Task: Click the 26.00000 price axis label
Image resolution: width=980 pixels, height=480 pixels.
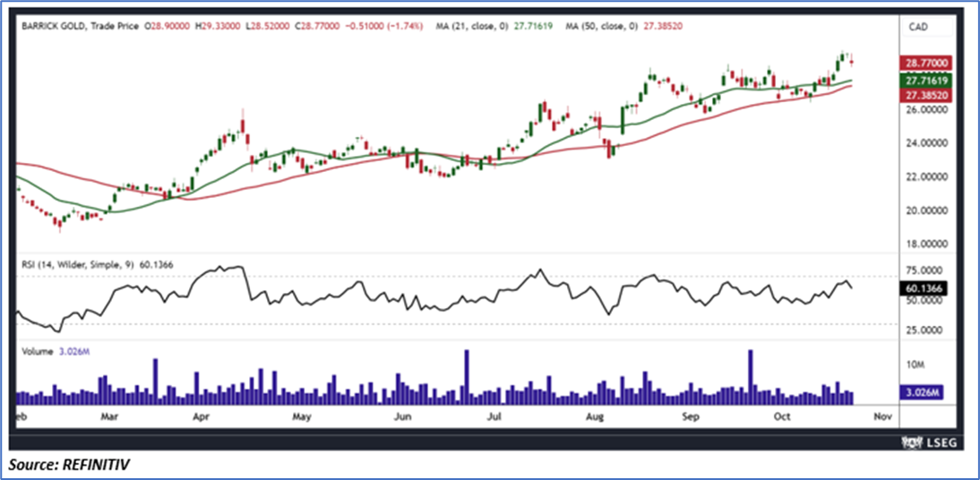Action: (x=927, y=109)
